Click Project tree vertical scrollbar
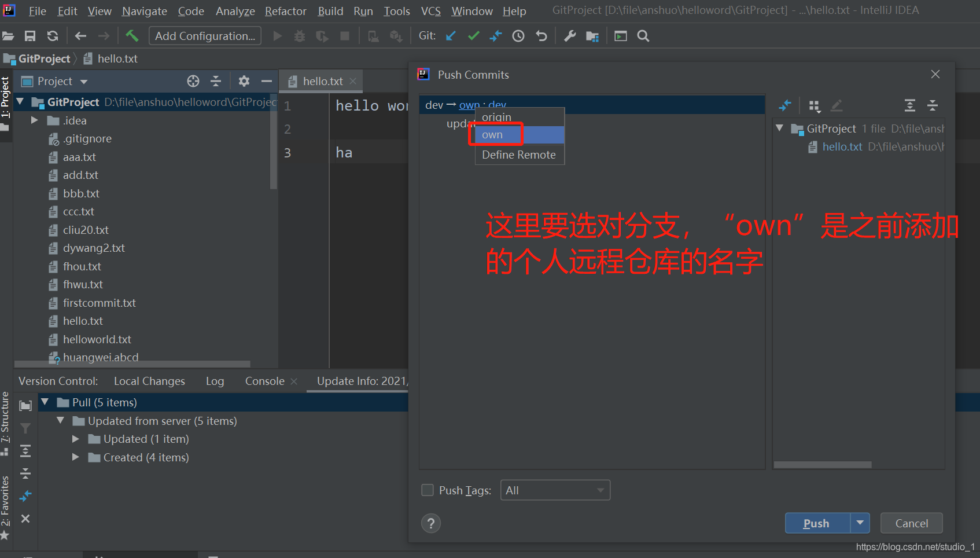The image size is (980, 558). (274, 142)
